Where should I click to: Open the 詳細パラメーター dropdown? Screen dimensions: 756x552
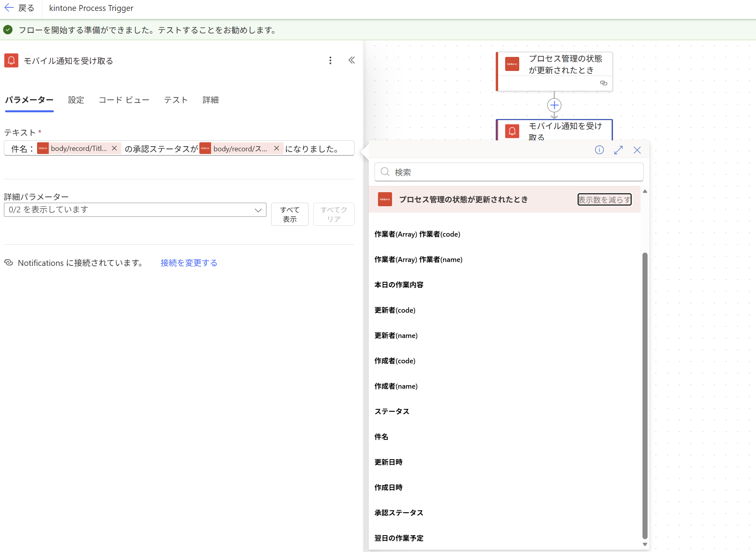[x=135, y=210]
